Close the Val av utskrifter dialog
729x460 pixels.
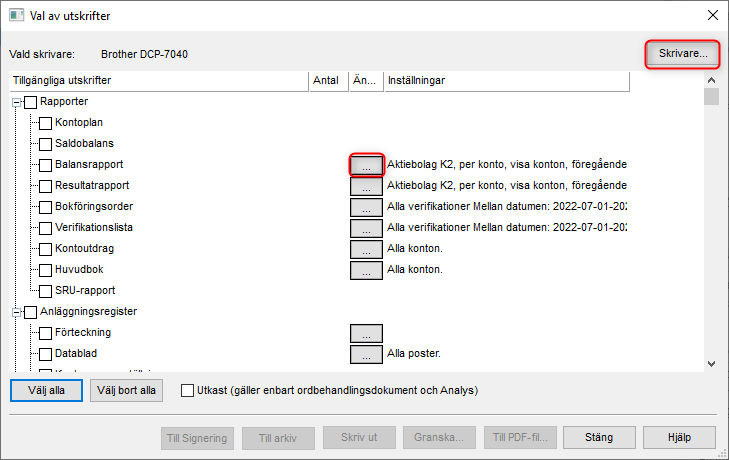click(x=713, y=15)
